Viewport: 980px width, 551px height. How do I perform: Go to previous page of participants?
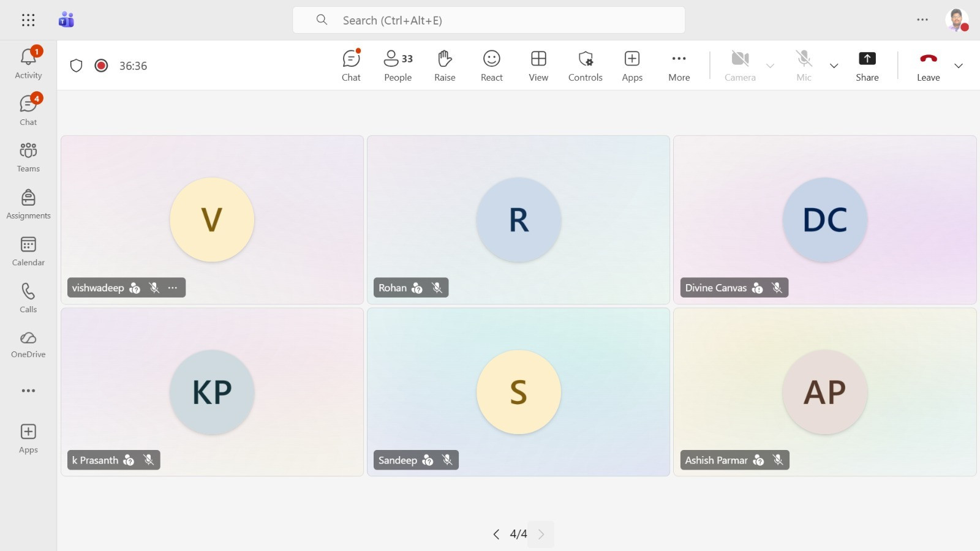point(496,534)
